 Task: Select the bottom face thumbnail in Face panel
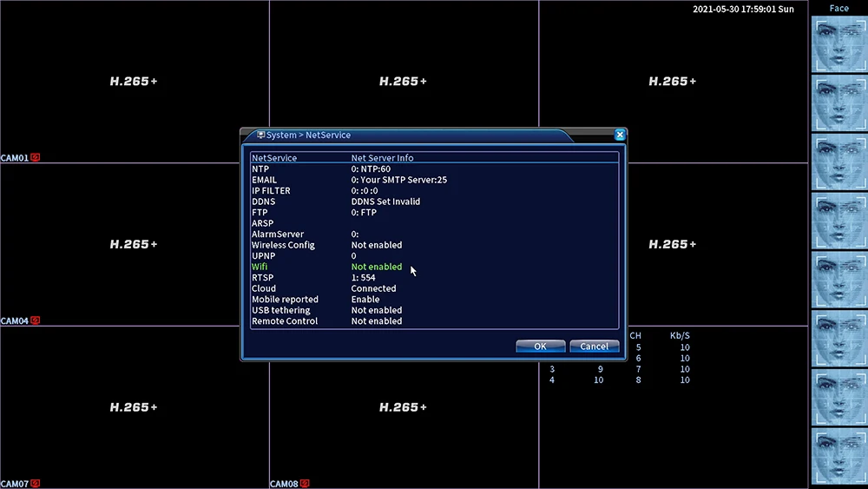pyautogui.click(x=838, y=456)
